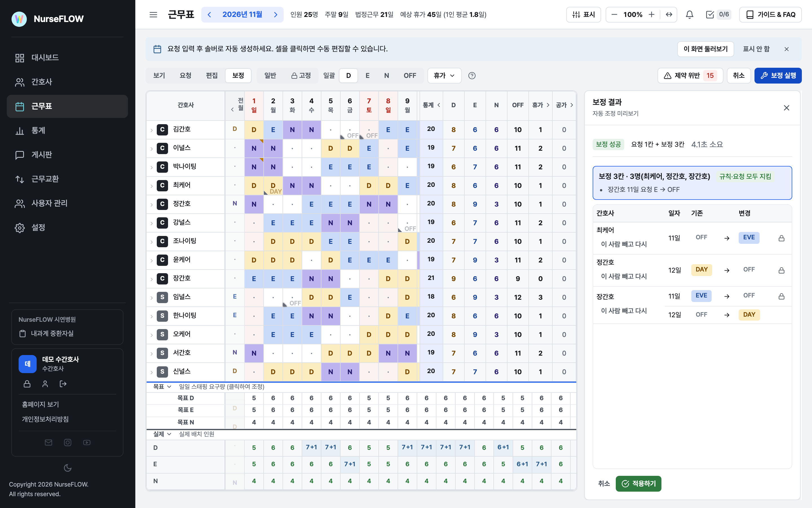
Task: Open 통계 in the sidebar
Action: [x=67, y=130]
